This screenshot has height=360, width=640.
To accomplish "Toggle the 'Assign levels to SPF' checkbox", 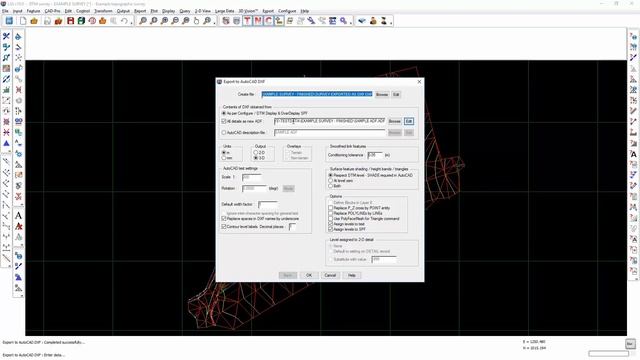I will tap(331, 229).
